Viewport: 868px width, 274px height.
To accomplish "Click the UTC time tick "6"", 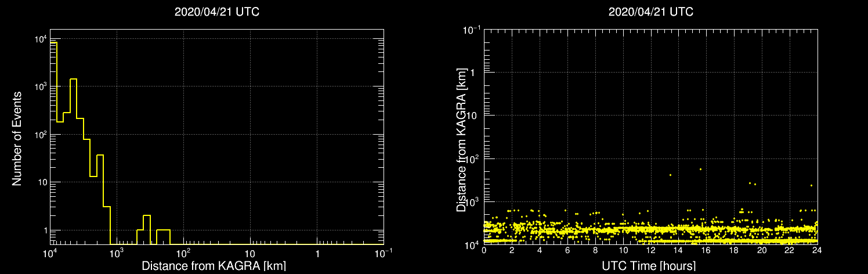I will (x=567, y=250).
